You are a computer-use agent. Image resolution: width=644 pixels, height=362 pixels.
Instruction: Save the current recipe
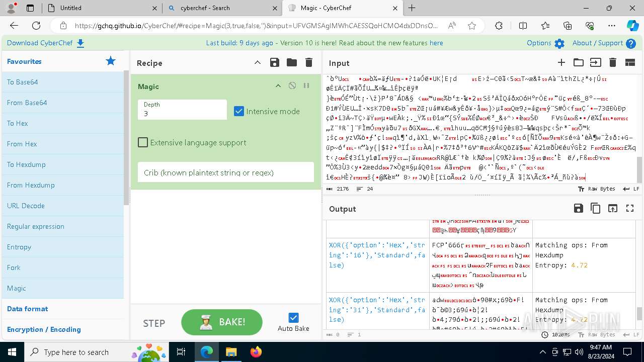(x=274, y=62)
